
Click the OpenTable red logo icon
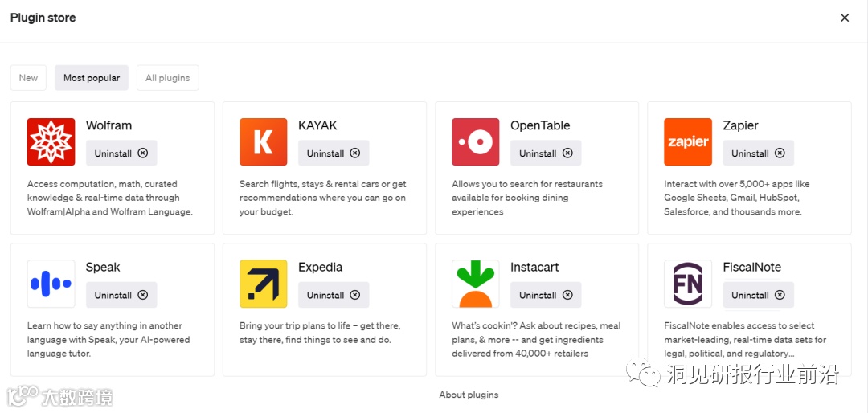[x=475, y=142]
